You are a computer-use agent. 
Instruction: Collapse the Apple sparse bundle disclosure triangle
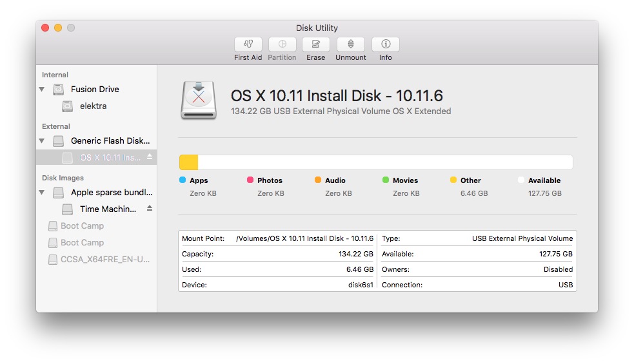click(x=42, y=192)
